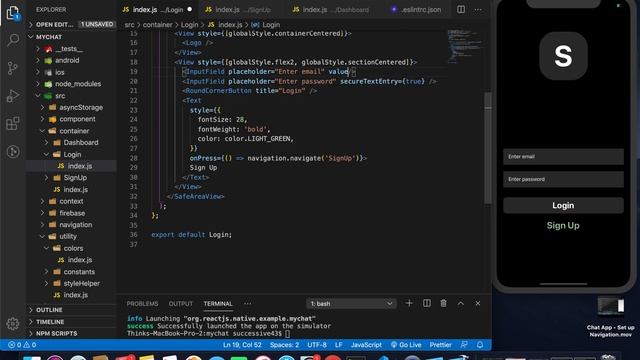Expand the OUTLINE section
This screenshot has width=640, height=360.
(71, 310)
